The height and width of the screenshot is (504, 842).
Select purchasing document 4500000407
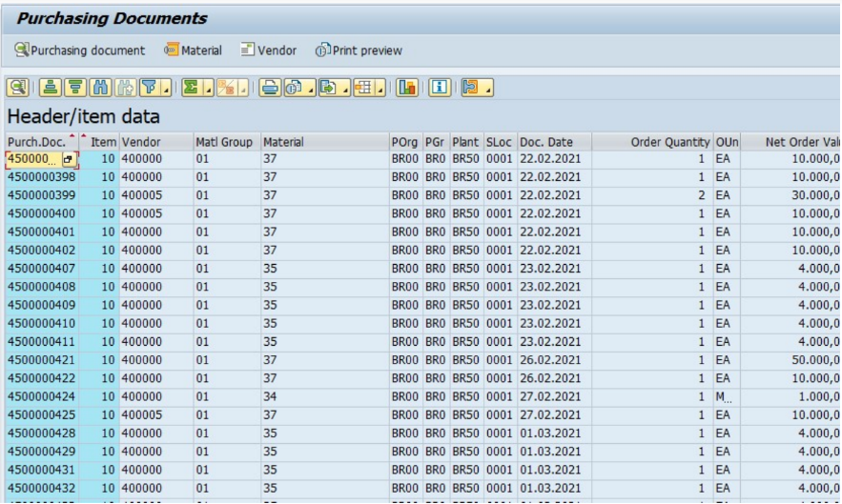click(x=41, y=269)
